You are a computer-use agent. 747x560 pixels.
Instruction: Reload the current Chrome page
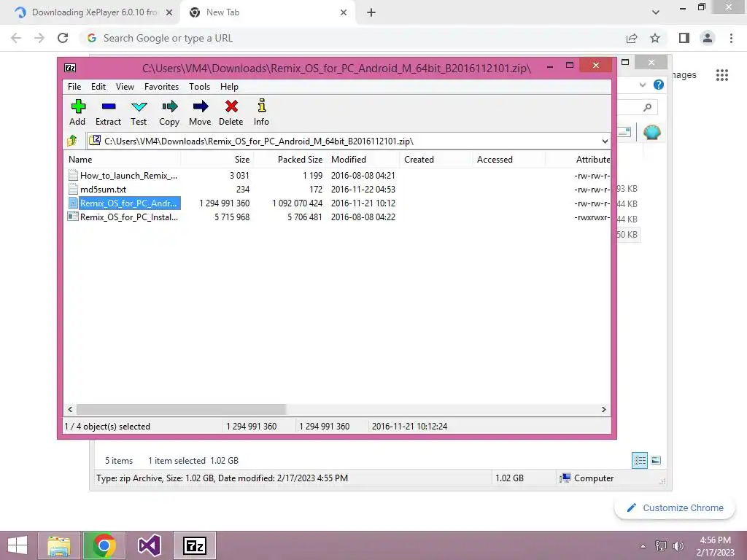(x=63, y=38)
